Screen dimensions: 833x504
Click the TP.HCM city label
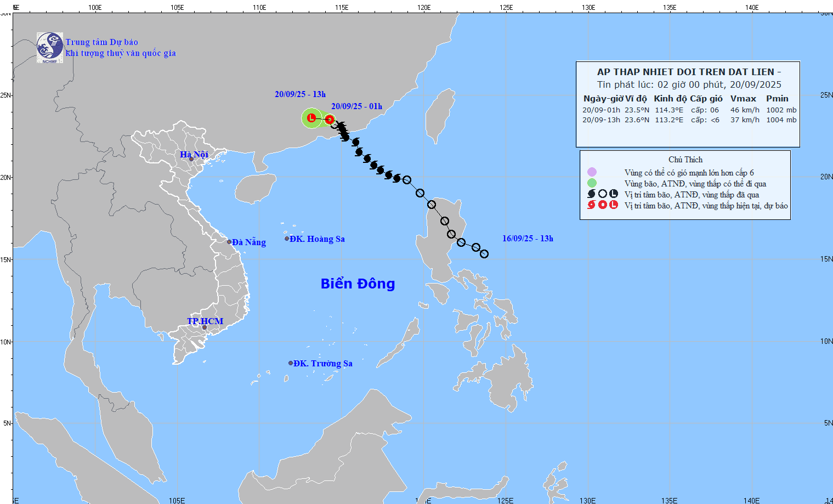205,321
